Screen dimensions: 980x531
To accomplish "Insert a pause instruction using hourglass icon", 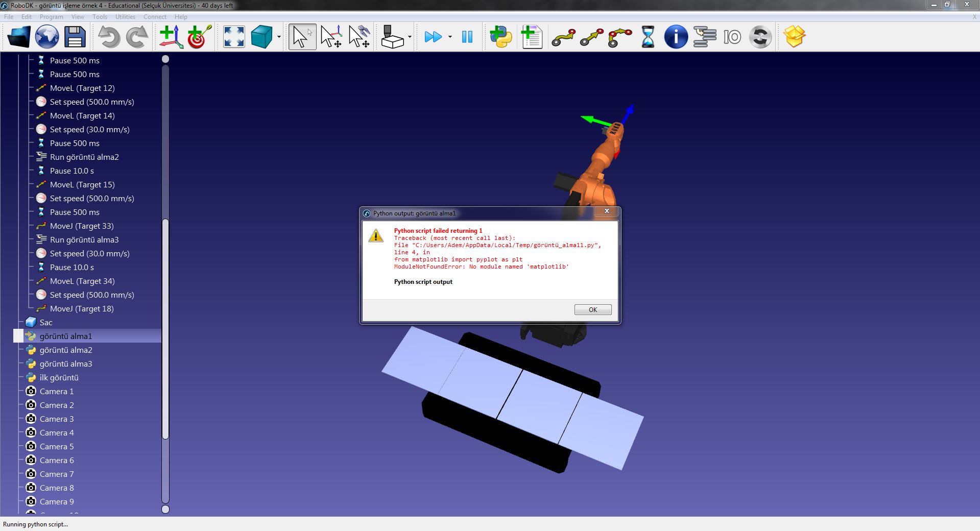I will 648,37.
